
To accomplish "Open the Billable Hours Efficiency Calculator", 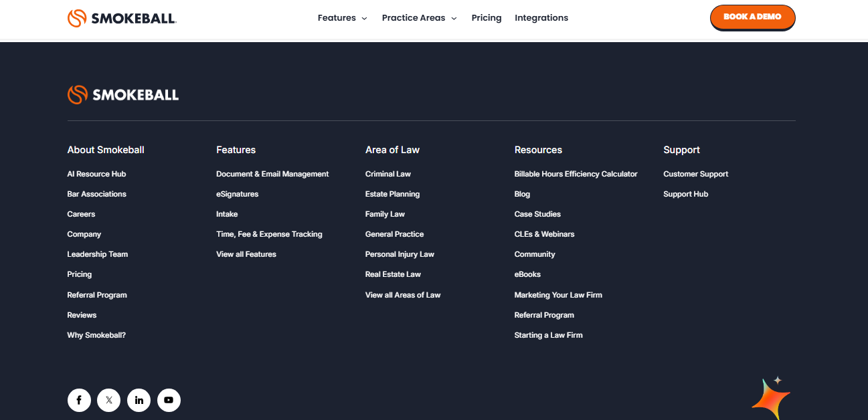I will coord(576,174).
